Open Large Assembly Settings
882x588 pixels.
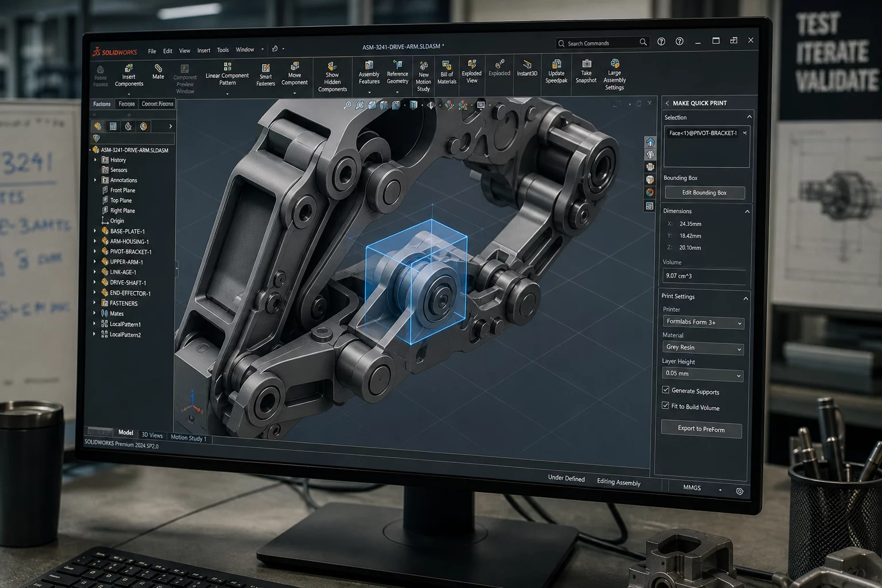[x=614, y=74]
